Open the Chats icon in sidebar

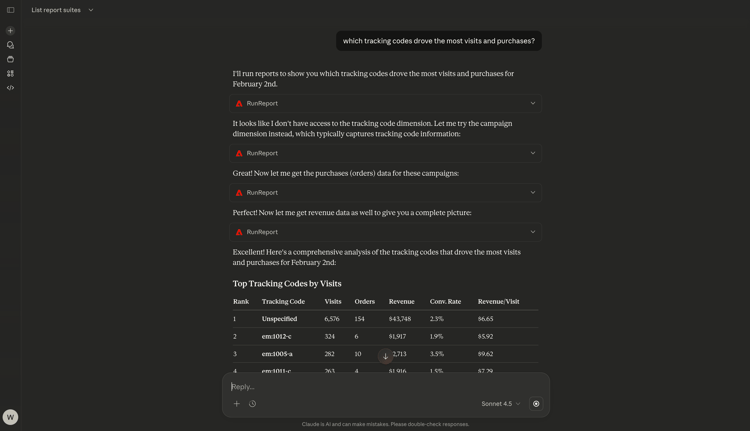(10, 45)
